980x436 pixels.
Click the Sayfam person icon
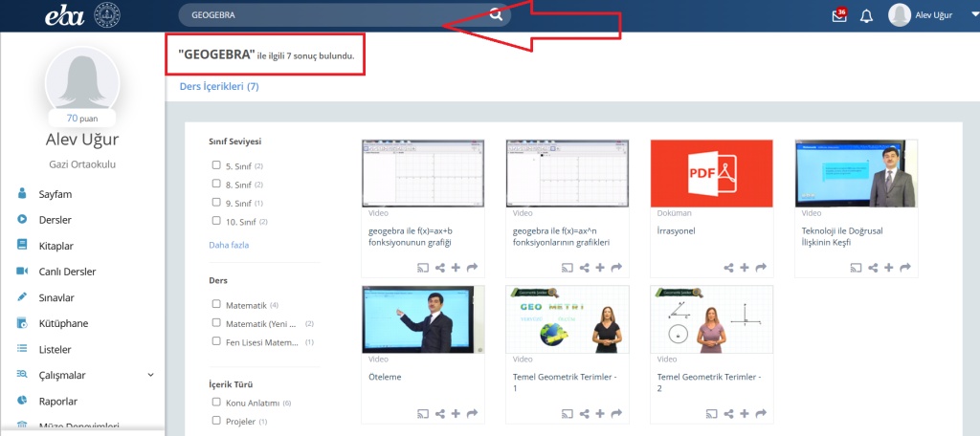point(22,194)
